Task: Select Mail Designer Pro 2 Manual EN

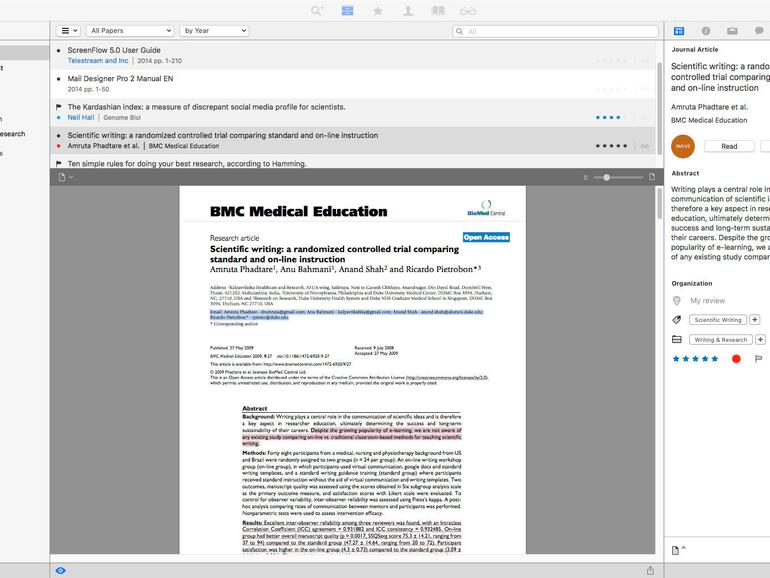Action: pyautogui.click(x=353, y=84)
